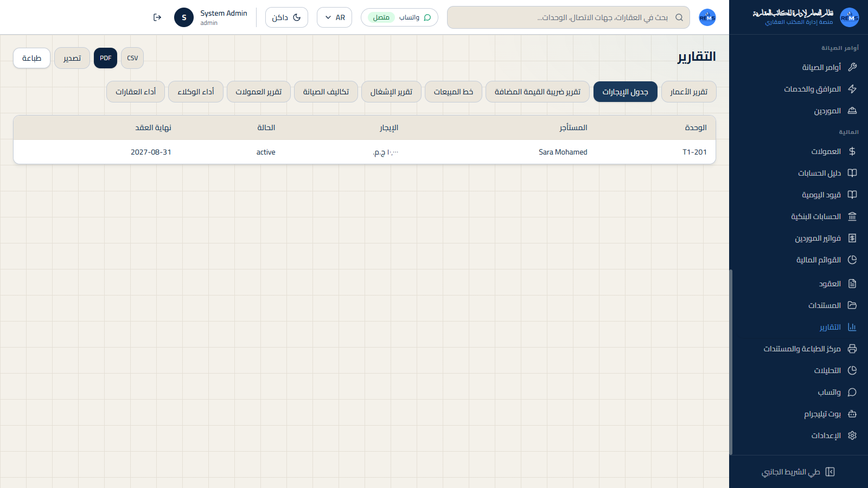Open utilities and services via the lightning icon
Screen dimensions: 868x488
852,89
